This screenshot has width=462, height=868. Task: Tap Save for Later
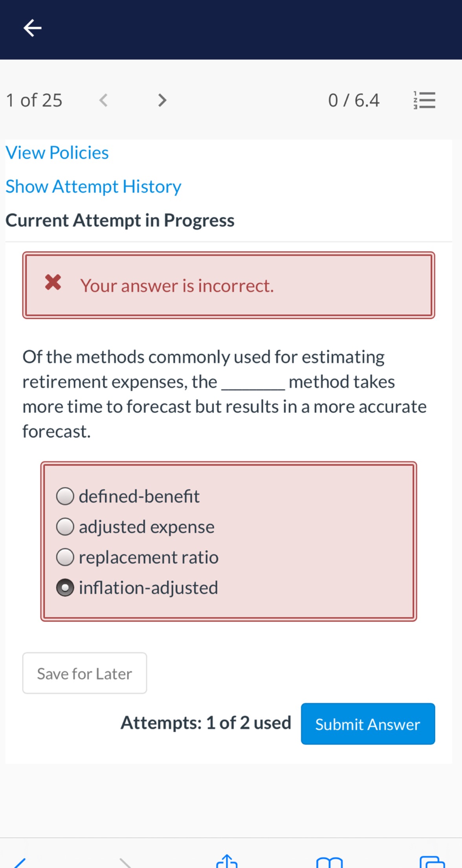tap(84, 673)
